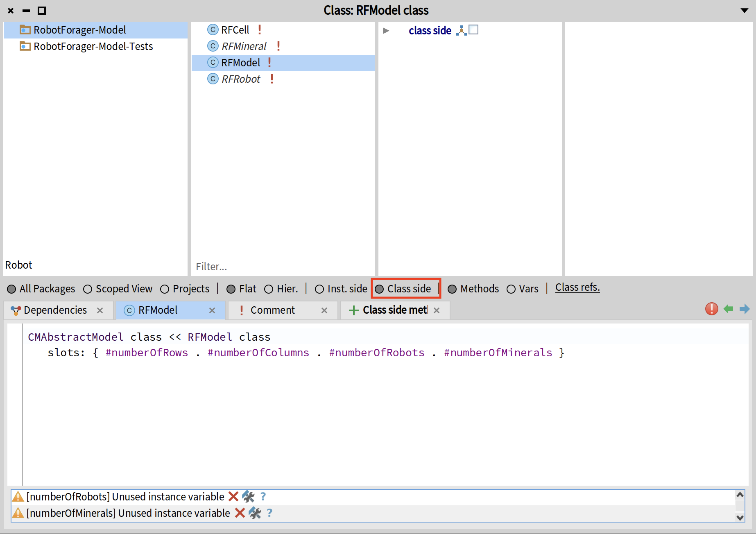Navigate forward with the blue arrow
This screenshot has height=534, width=756.
[x=744, y=309]
